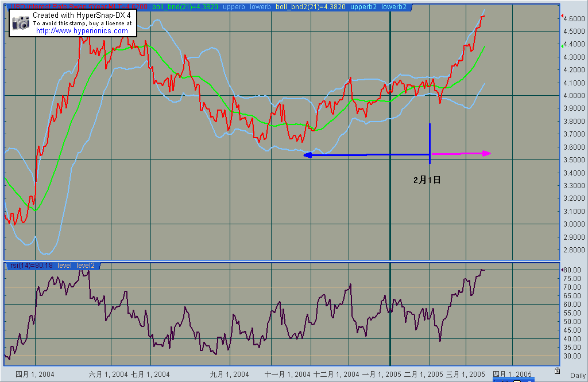588x382 pixels.
Task: Click the lowerb legend label
Action: (x=260, y=7)
